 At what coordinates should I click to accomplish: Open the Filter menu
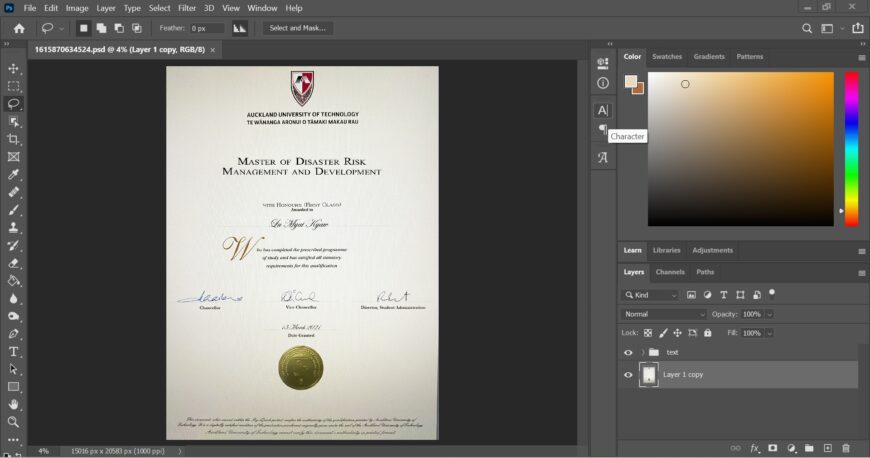(x=187, y=8)
